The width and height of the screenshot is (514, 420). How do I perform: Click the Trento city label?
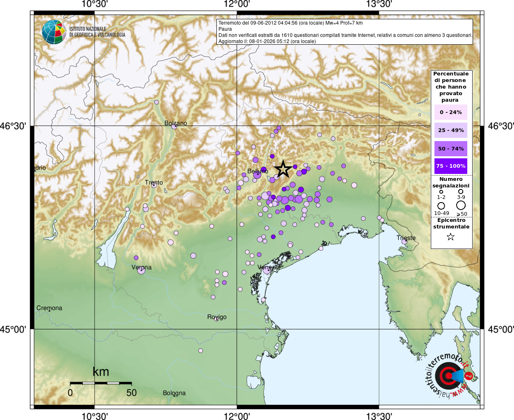(154, 183)
